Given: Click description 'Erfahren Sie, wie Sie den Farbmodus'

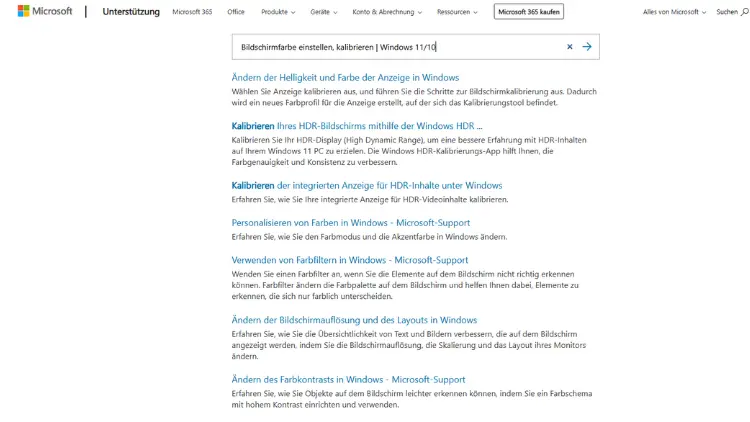Looking at the screenshot, I should coord(369,237).
